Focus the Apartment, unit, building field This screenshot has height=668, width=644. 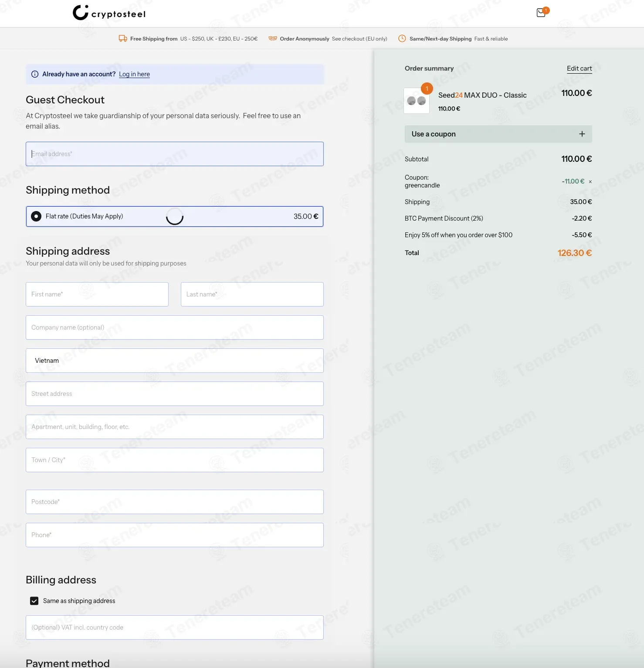click(x=175, y=427)
